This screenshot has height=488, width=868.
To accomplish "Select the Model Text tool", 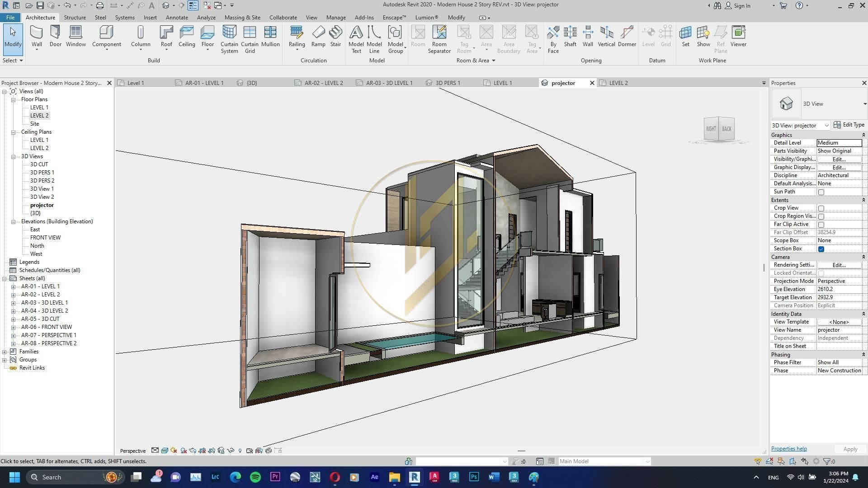I will (356, 39).
